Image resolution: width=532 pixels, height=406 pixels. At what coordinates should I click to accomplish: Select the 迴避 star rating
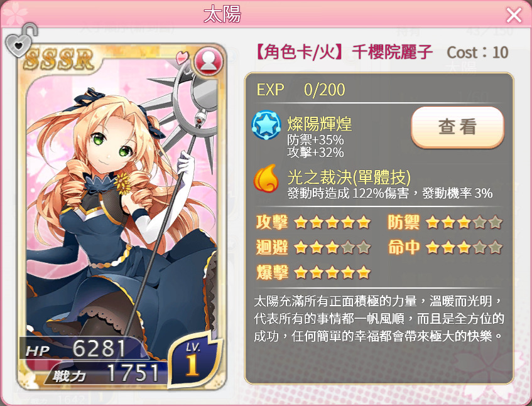pyautogui.click(x=314, y=247)
